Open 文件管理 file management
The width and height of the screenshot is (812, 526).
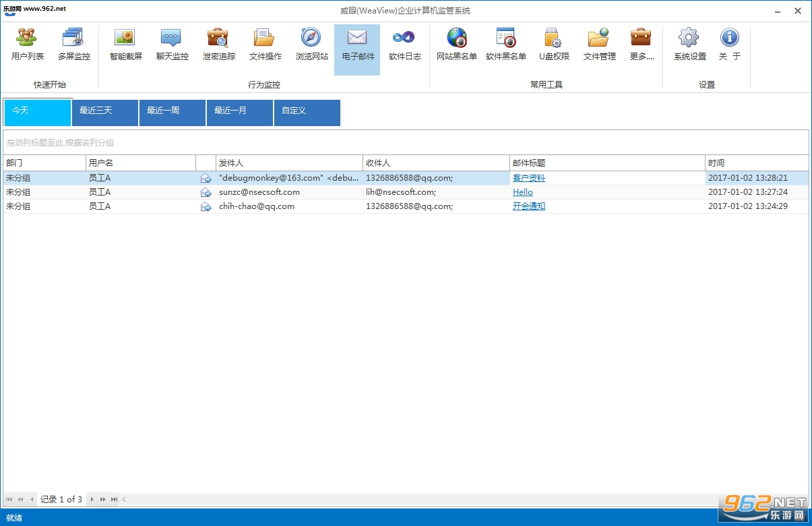(x=599, y=45)
